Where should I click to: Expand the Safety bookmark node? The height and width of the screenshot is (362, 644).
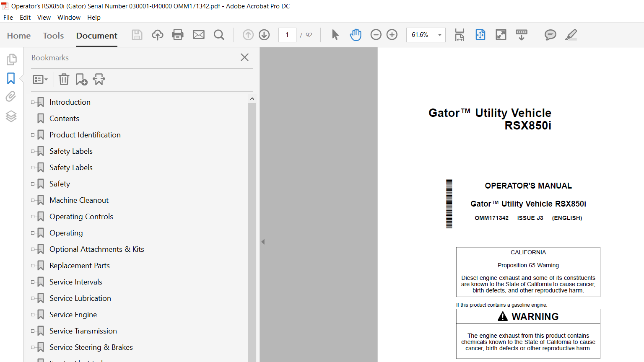pos(33,184)
